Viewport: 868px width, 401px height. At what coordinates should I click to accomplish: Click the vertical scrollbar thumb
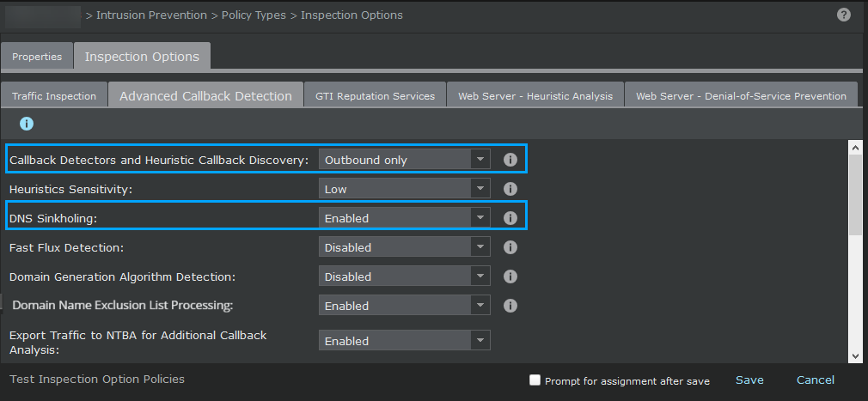[x=855, y=195]
